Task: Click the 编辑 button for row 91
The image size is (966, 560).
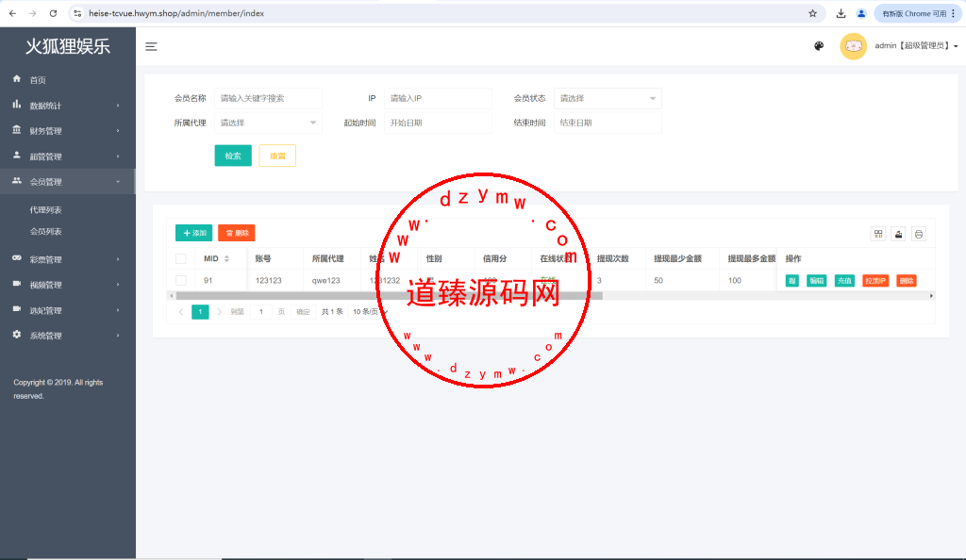Action: [816, 281]
